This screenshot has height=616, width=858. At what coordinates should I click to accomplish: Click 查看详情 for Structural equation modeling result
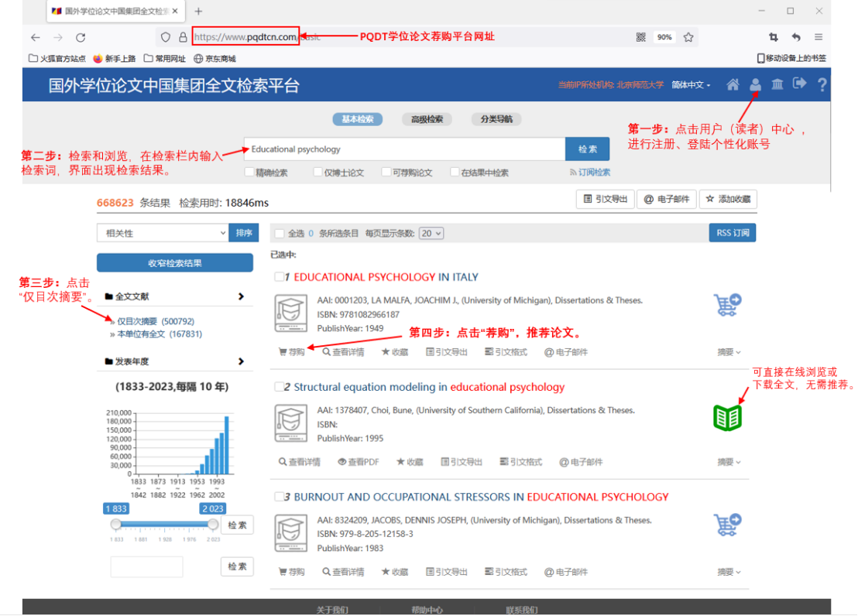[300, 462]
